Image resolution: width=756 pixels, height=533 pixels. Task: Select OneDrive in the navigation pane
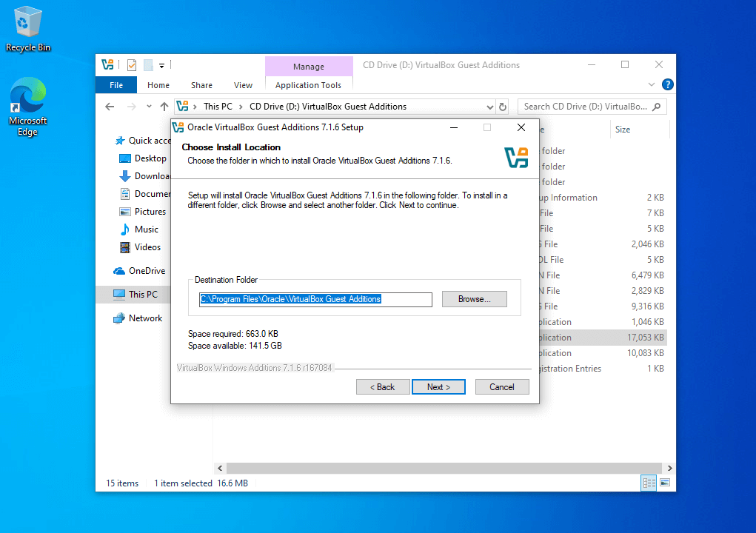point(140,272)
